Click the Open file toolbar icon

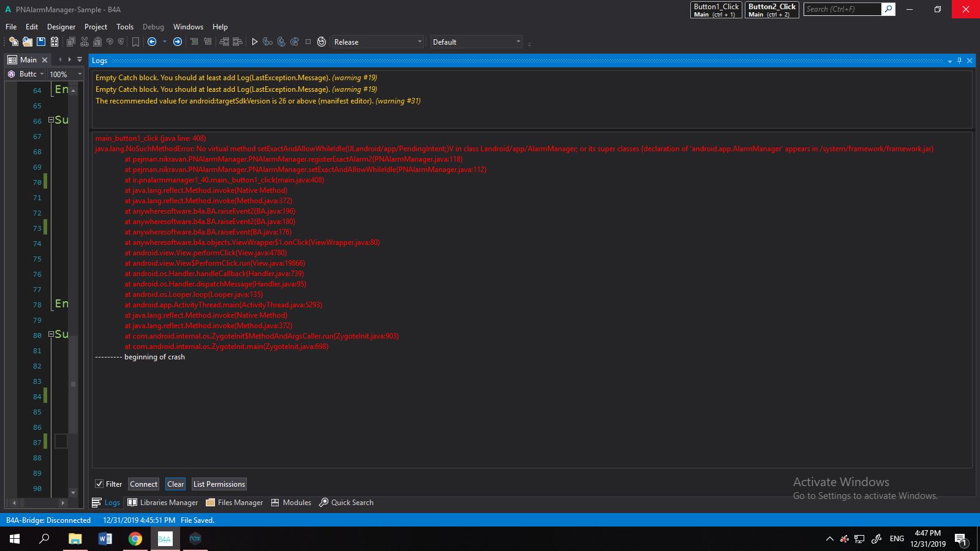[x=27, y=42]
